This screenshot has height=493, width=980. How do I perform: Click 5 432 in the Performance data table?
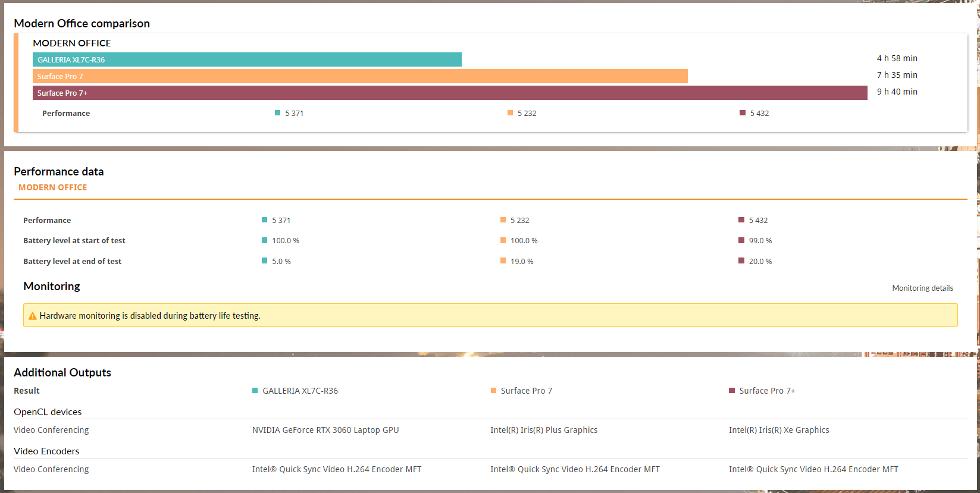[758, 220]
